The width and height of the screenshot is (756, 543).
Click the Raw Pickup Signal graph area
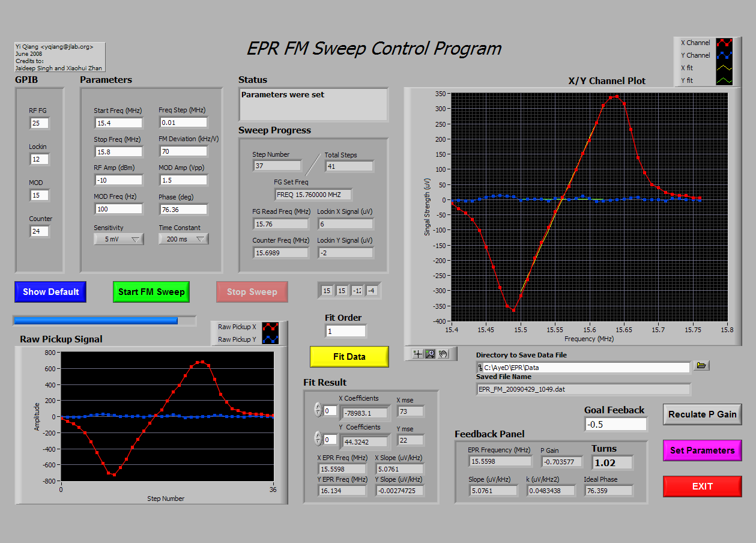[x=168, y=416]
